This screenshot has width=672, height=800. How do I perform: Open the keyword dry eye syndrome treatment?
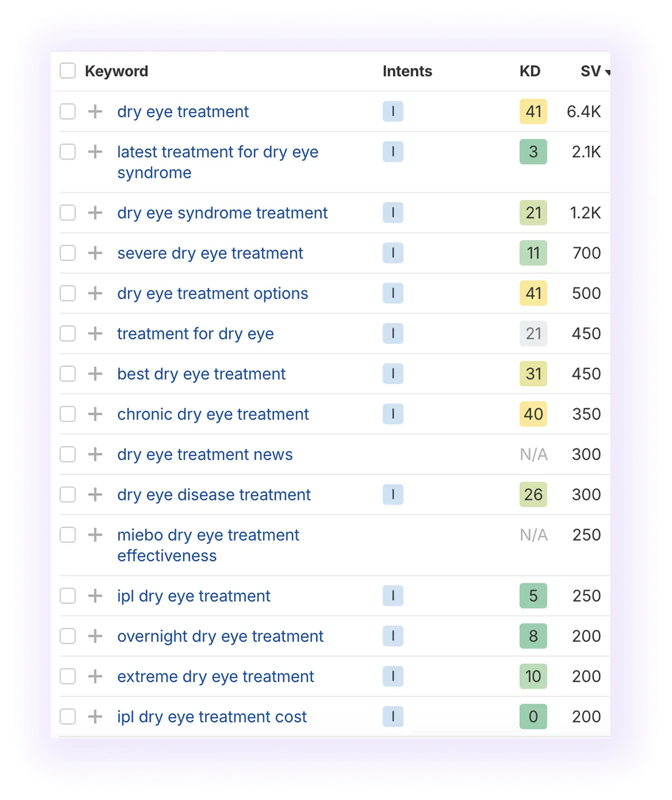coord(222,213)
